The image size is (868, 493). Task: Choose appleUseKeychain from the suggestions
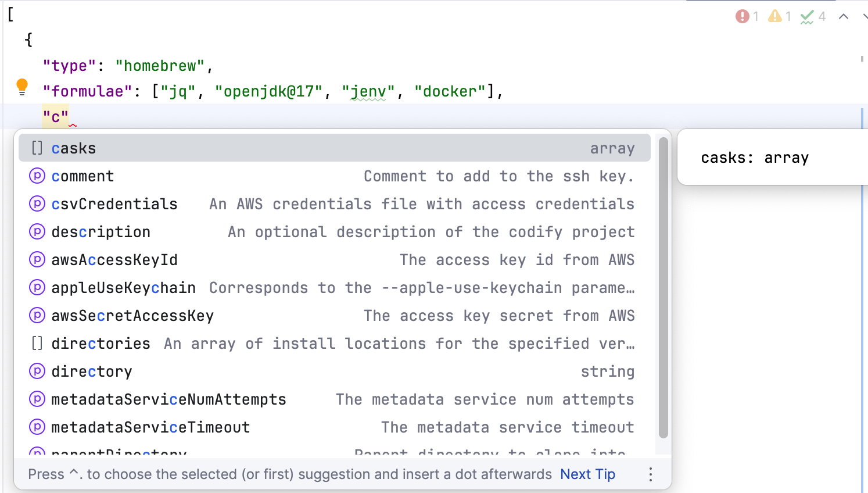tap(123, 288)
